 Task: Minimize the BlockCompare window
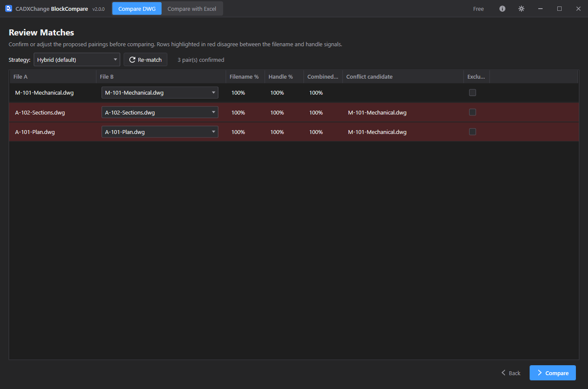pyautogui.click(x=540, y=9)
